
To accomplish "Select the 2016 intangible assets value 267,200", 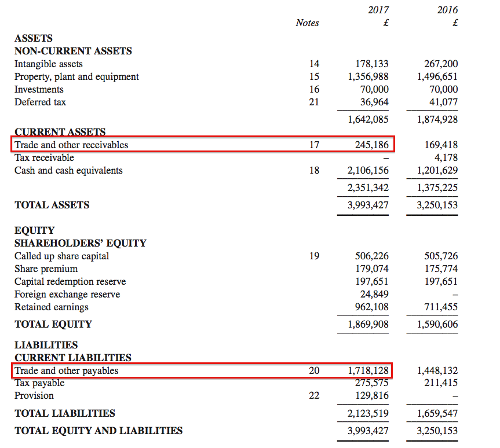I will click(x=441, y=64).
